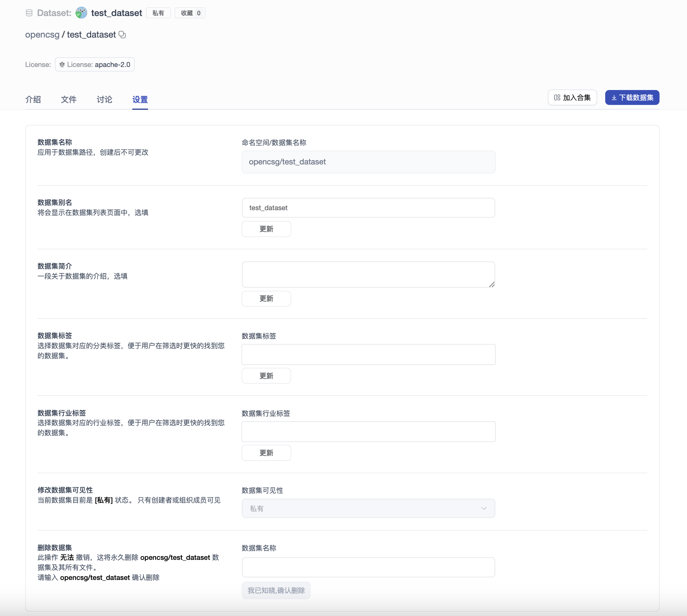Click 更新 below the 数据集简介 textarea
687x616 pixels.
click(266, 299)
